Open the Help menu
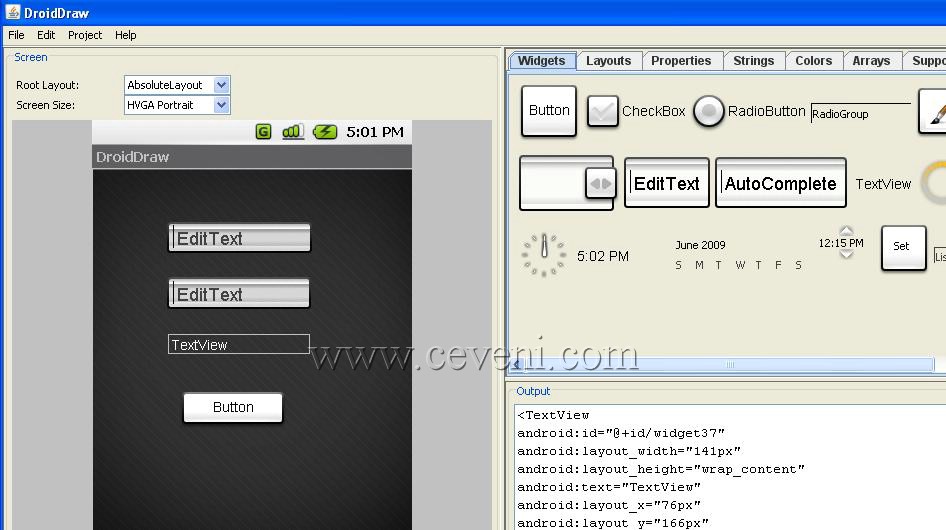 (x=125, y=35)
